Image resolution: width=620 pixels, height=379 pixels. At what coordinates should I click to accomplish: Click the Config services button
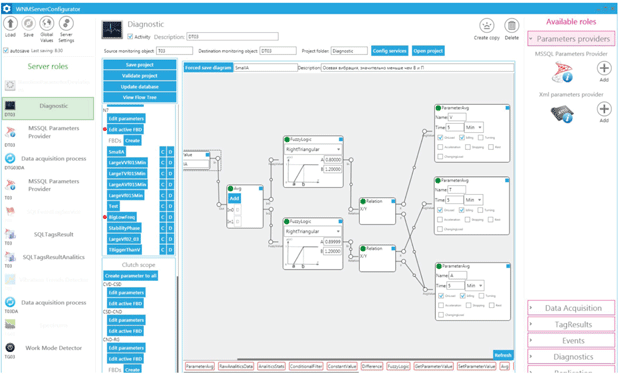tap(389, 51)
